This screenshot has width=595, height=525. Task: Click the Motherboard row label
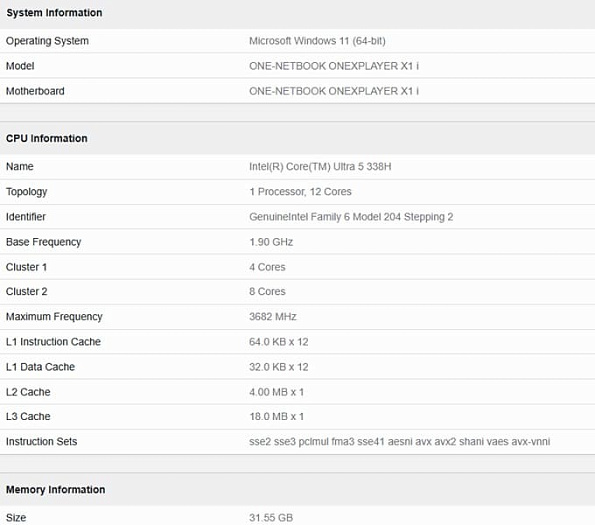pos(35,91)
